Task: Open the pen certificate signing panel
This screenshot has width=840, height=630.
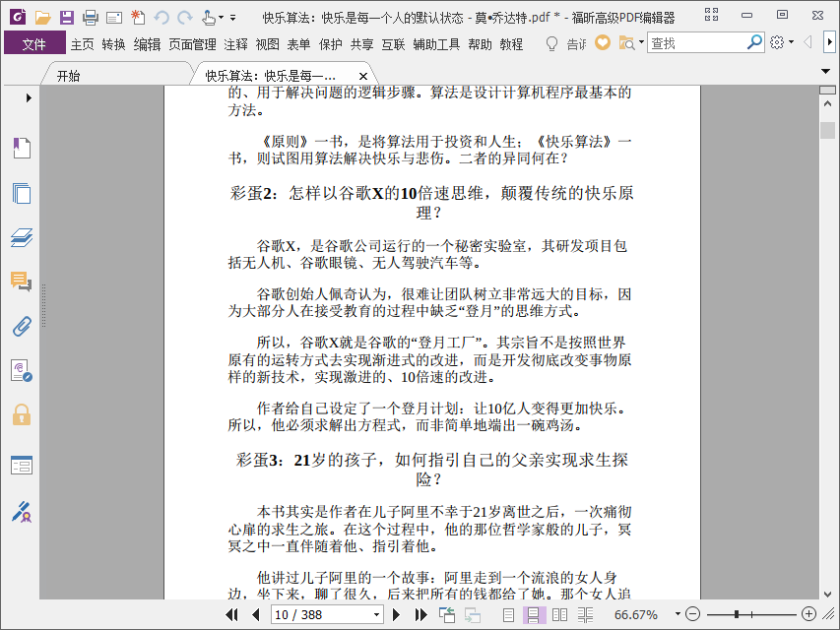Action: [22, 512]
